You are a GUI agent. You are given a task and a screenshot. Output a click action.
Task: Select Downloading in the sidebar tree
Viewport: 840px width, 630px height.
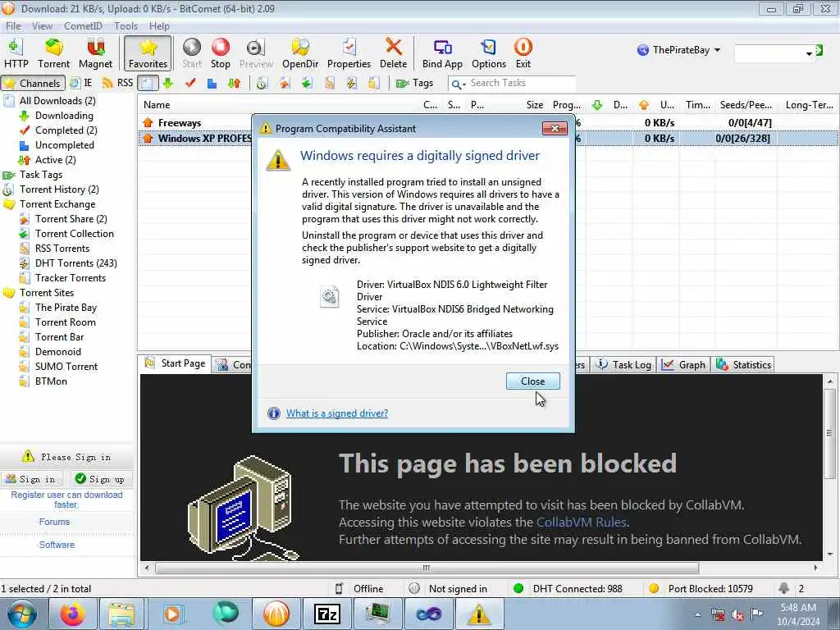(x=64, y=116)
